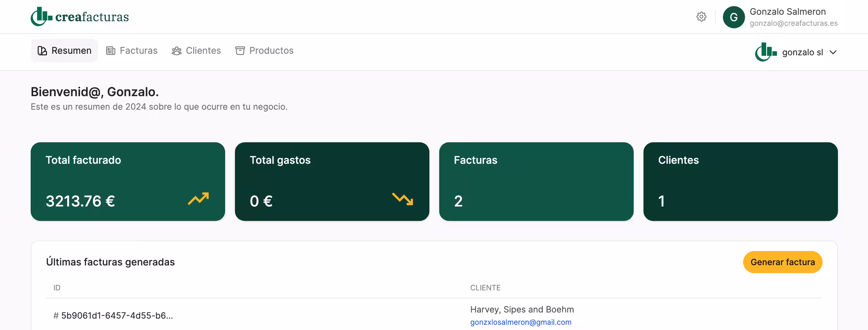Image resolution: width=868 pixels, height=330 pixels.
Task: Open settings via gear icon
Action: point(701,17)
